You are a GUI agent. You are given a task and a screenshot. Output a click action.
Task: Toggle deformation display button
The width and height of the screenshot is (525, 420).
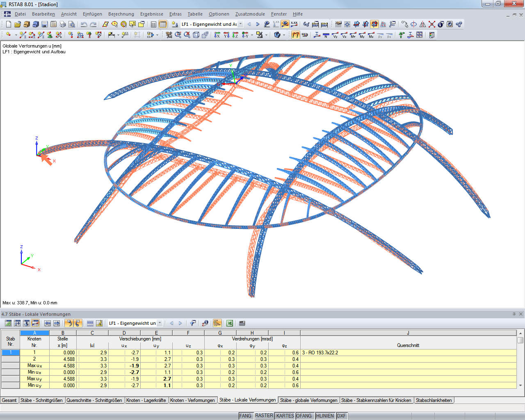click(296, 35)
